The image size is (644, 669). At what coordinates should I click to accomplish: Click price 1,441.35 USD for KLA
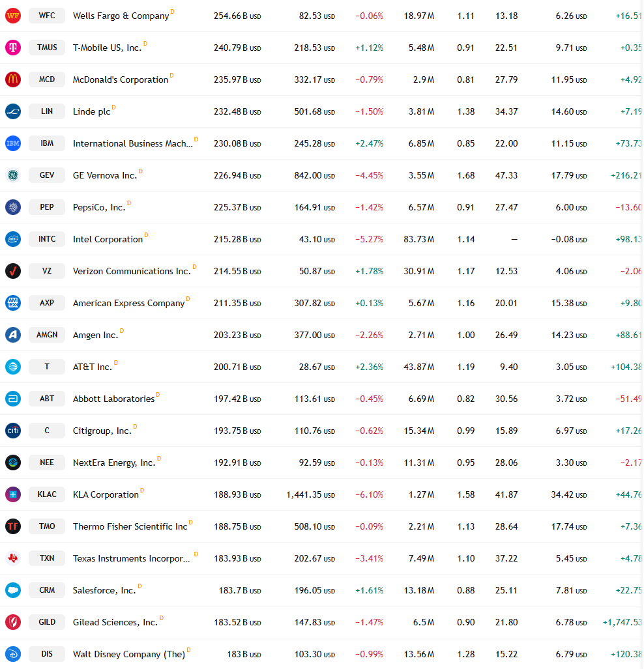click(310, 495)
